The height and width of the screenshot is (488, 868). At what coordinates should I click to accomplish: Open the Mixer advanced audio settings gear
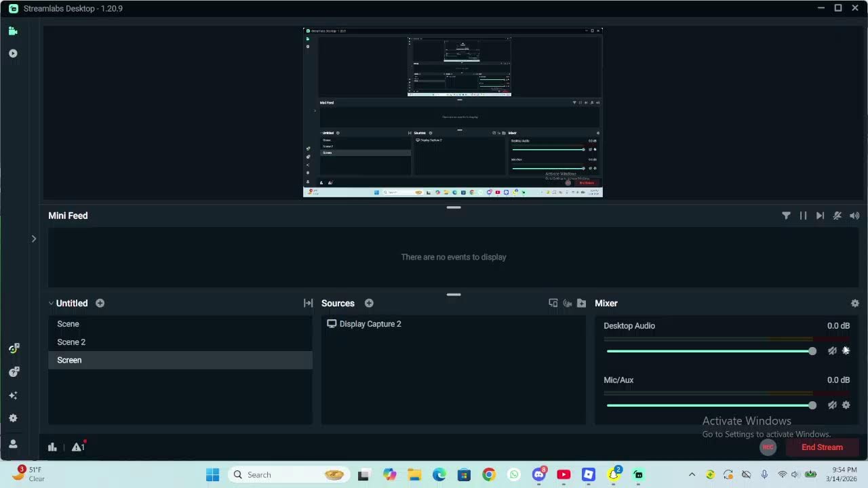point(854,303)
